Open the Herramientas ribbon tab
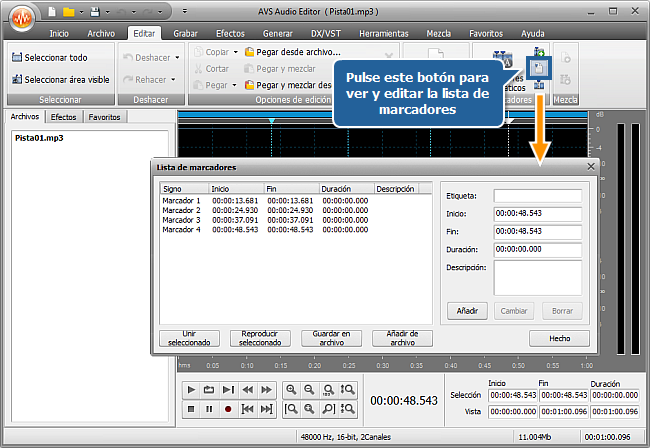This screenshot has width=650, height=448. [x=384, y=34]
